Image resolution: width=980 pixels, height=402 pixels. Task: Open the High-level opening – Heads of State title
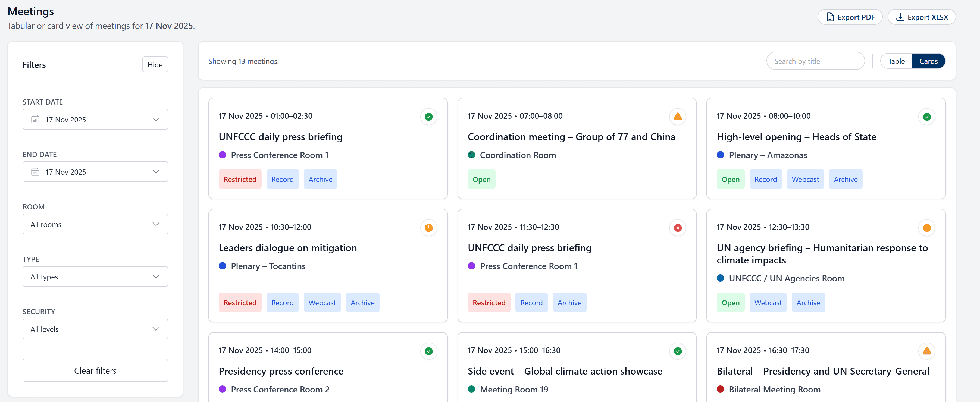[x=796, y=137]
